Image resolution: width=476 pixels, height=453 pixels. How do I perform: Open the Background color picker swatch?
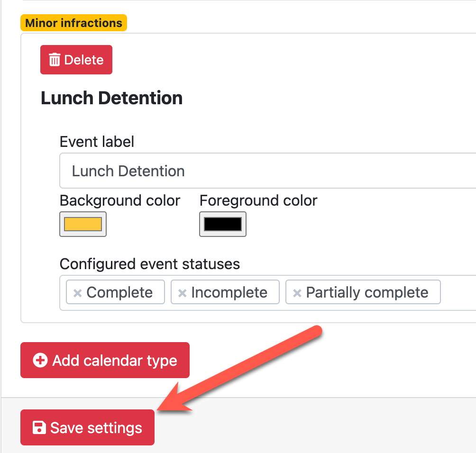tap(83, 224)
